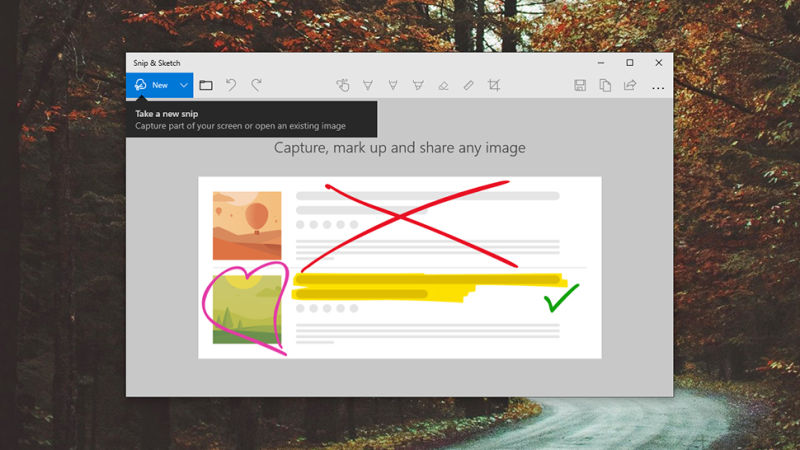Select the Eraser tool
800x450 pixels.
(x=443, y=86)
